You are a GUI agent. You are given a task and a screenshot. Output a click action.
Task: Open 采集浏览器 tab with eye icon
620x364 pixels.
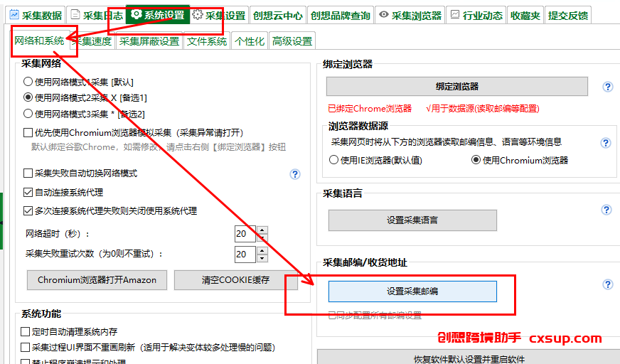tap(410, 16)
